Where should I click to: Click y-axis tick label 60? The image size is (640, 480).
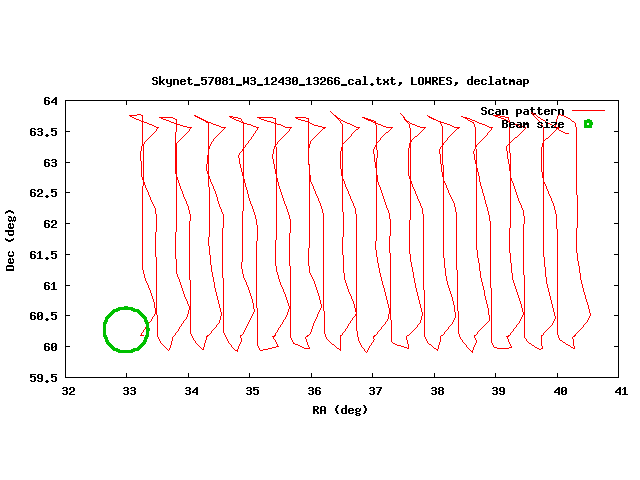(51, 347)
